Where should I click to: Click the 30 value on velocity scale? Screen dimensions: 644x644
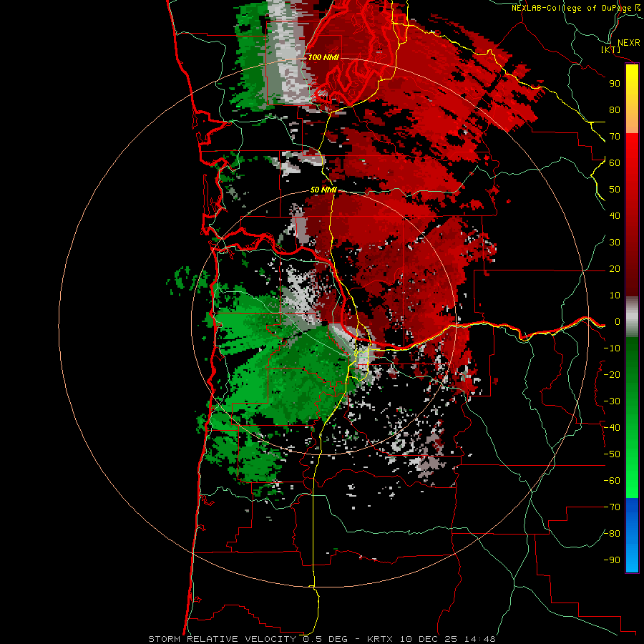[x=615, y=243]
